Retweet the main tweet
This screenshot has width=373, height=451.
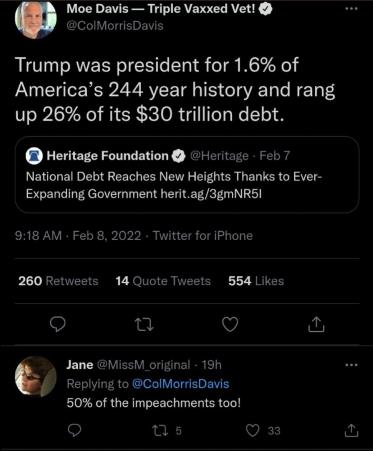click(x=144, y=324)
